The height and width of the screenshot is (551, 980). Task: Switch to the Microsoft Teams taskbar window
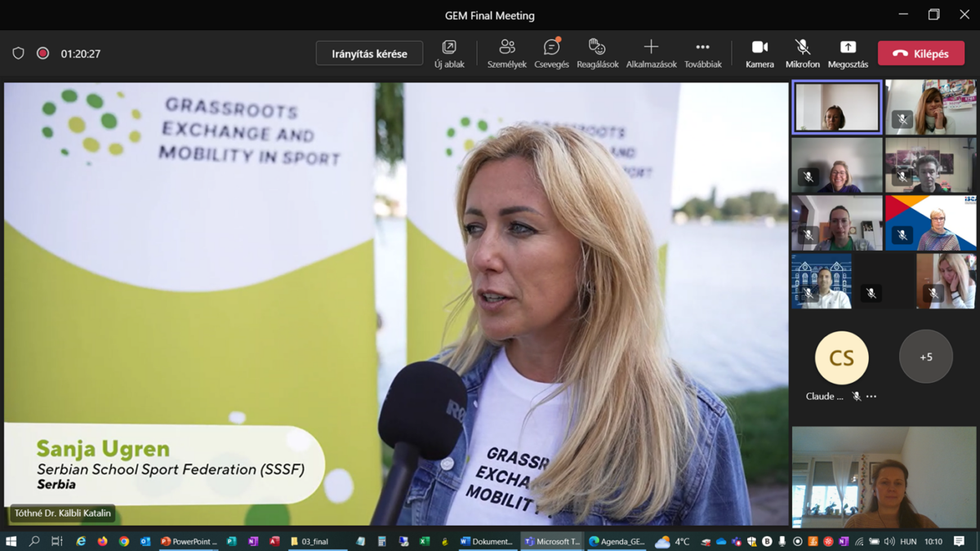click(552, 541)
